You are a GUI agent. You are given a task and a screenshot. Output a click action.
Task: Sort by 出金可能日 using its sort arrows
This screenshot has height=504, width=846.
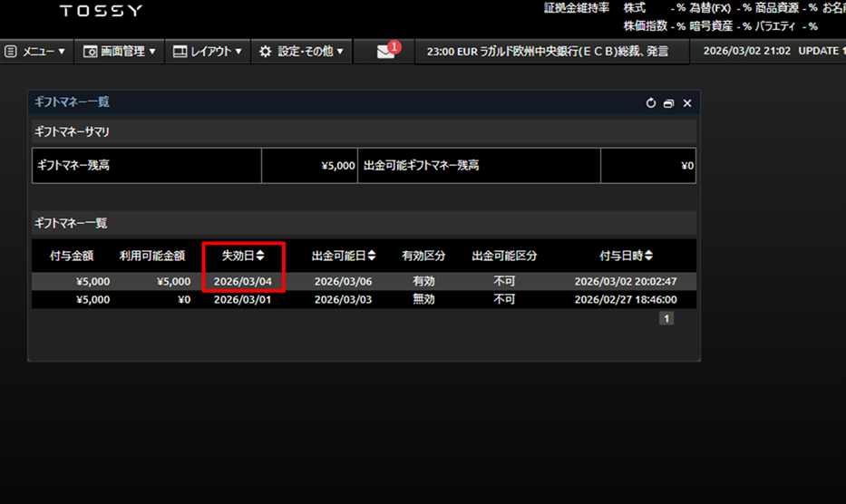371,256
